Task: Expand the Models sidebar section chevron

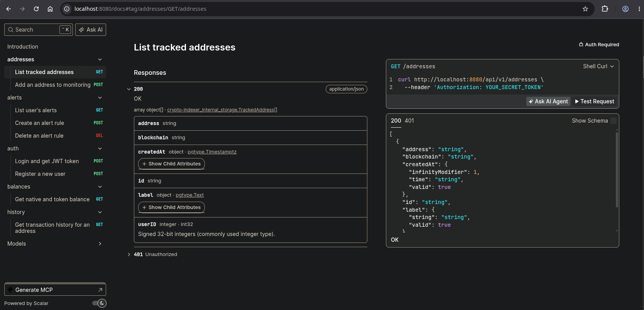Action: point(100,244)
